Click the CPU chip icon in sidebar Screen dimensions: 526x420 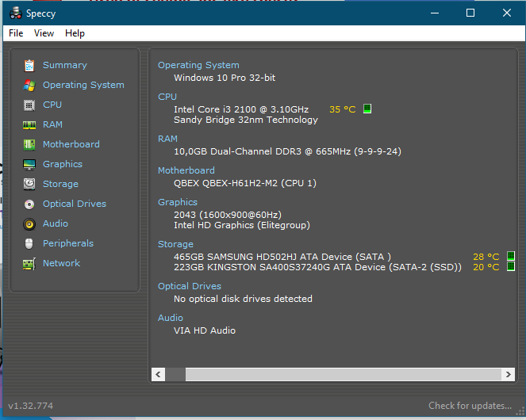pos(29,105)
